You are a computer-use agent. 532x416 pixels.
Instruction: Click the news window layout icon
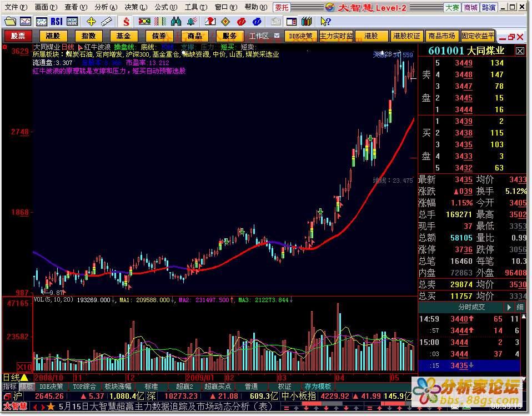coord(292,22)
